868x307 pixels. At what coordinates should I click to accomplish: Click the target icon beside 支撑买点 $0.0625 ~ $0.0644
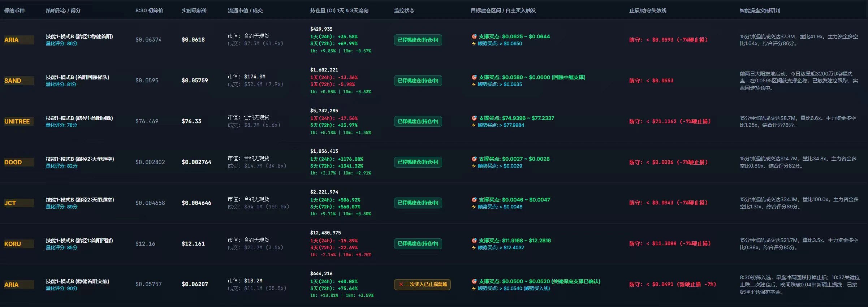474,36
